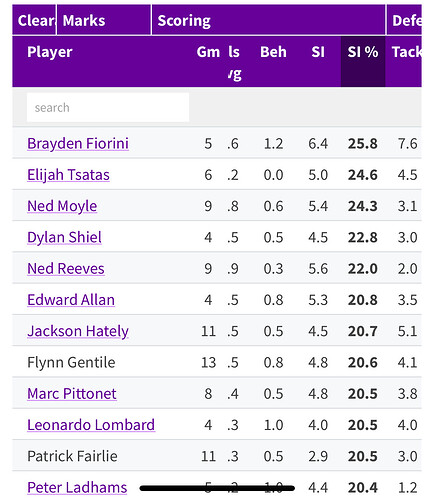Open Dylan Shiel profile link
The width and height of the screenshot is (435, 500).
click(64, 237)
